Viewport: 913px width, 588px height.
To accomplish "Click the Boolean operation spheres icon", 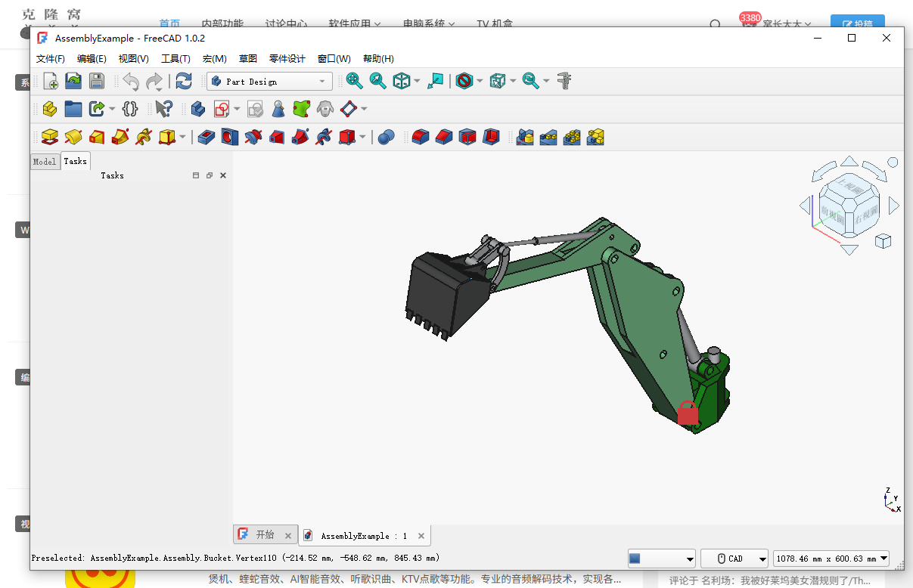I will pyautogui.click(x=386, y=137).
